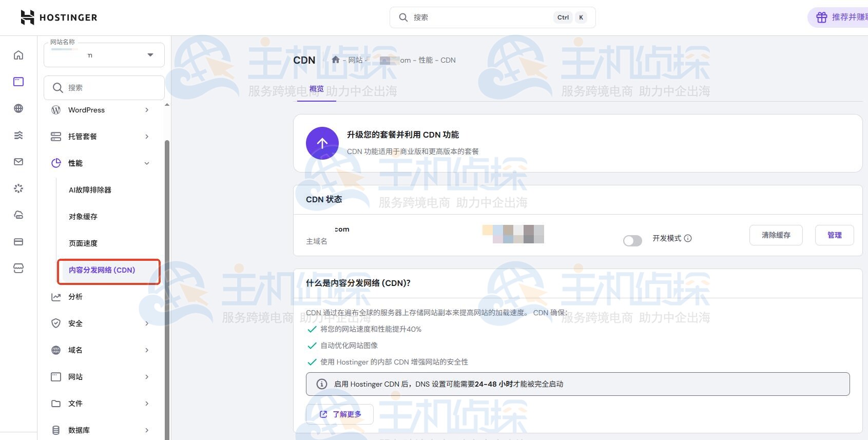Click the WordPress logo icon in sidebar

(56, 110)
